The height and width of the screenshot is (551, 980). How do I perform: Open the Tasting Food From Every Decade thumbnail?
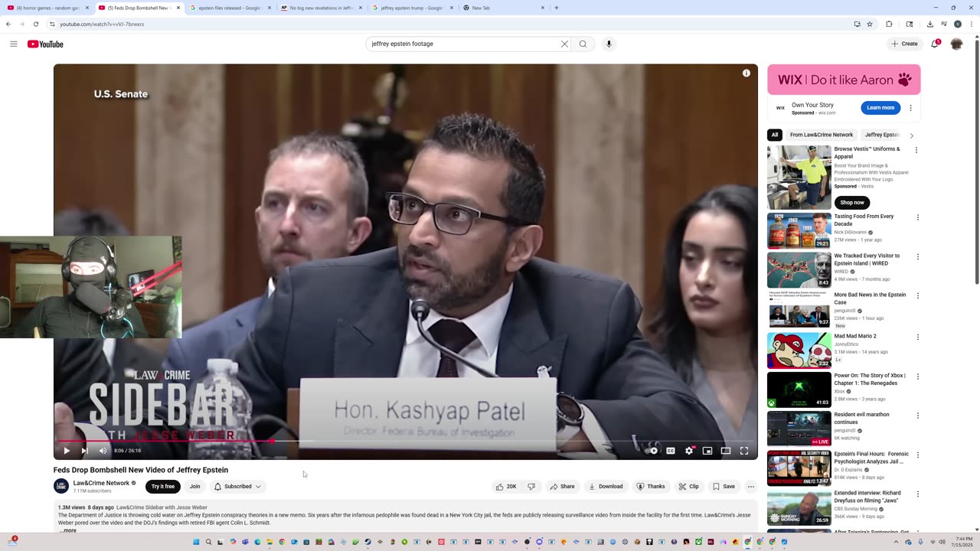point(799,231)
